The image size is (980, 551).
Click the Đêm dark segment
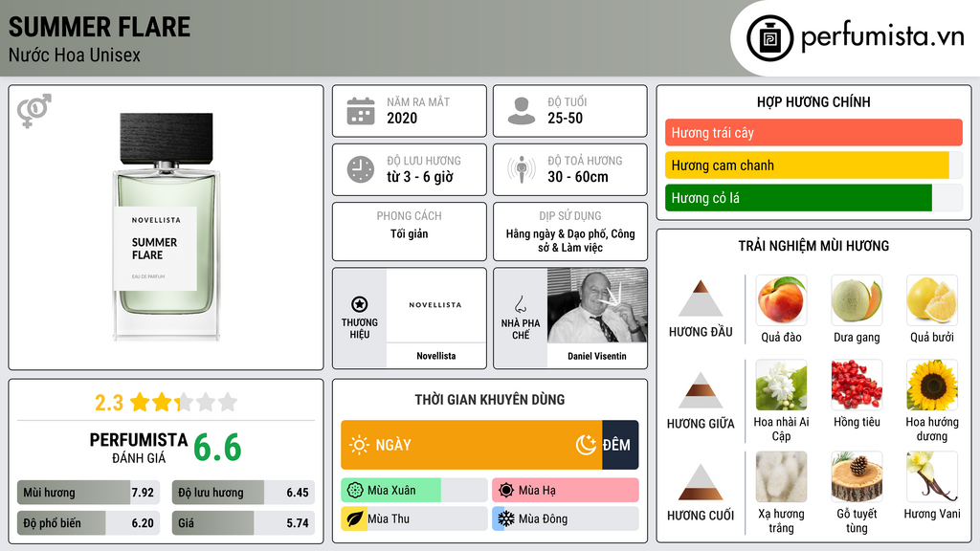pyautogui.click(x=620, y=445)
